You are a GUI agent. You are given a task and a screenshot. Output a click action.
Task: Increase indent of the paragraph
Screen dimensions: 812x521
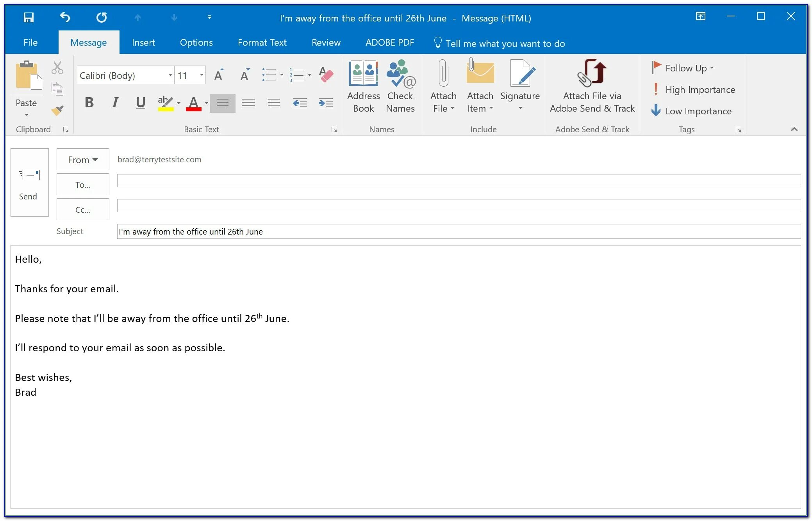[325, 103]
